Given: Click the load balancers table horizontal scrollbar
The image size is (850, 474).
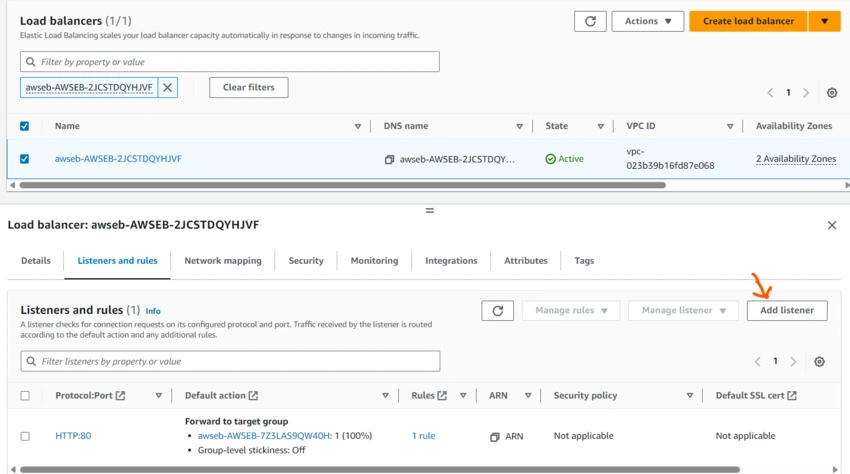Looking at the screenshot, I should pyautogui.click(x=343, y=185).
